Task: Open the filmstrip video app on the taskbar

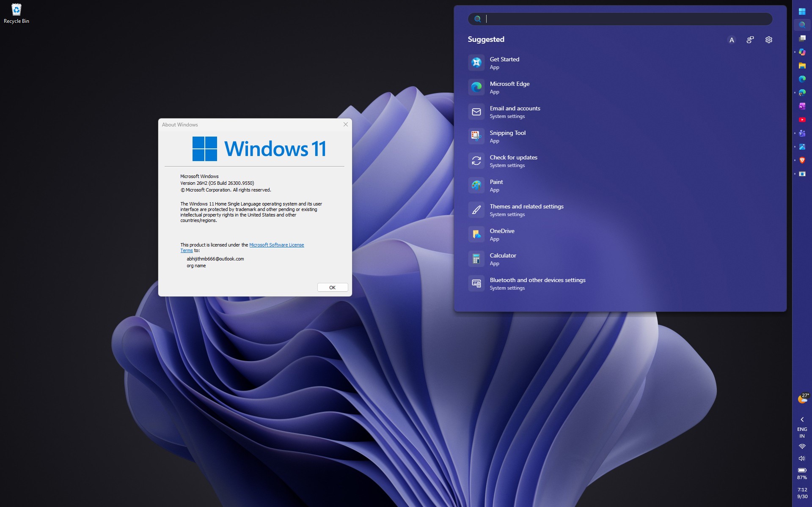Action: click(x=802, y=174)
